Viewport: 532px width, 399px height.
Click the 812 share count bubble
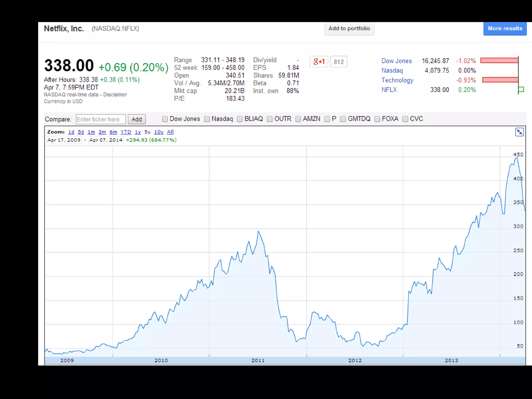coord(339,62)
